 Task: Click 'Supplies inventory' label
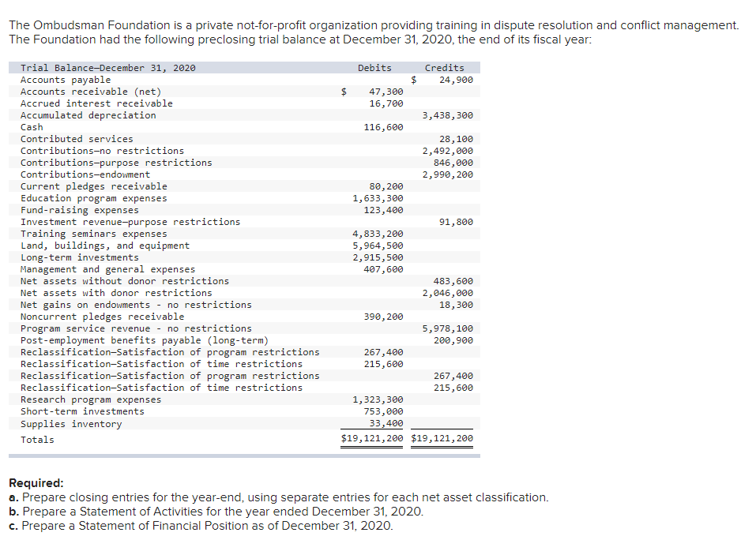click(71, 424)
